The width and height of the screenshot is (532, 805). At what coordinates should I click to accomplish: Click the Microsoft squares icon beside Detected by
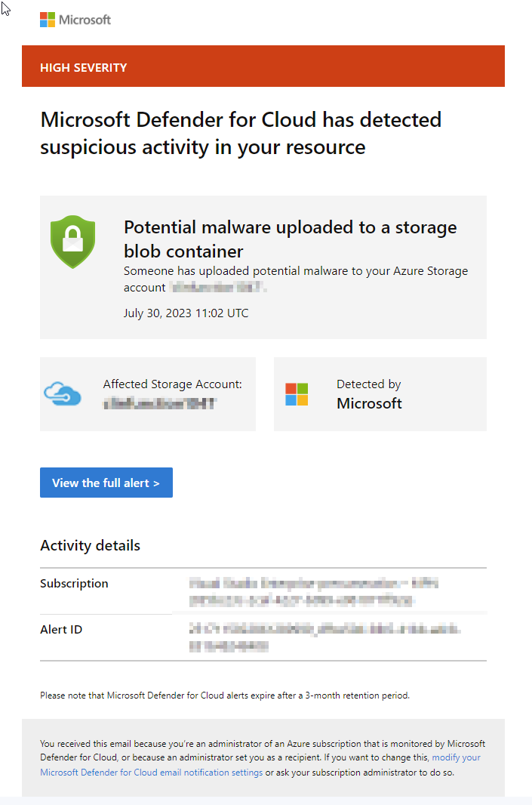click(x=297, y=394)
